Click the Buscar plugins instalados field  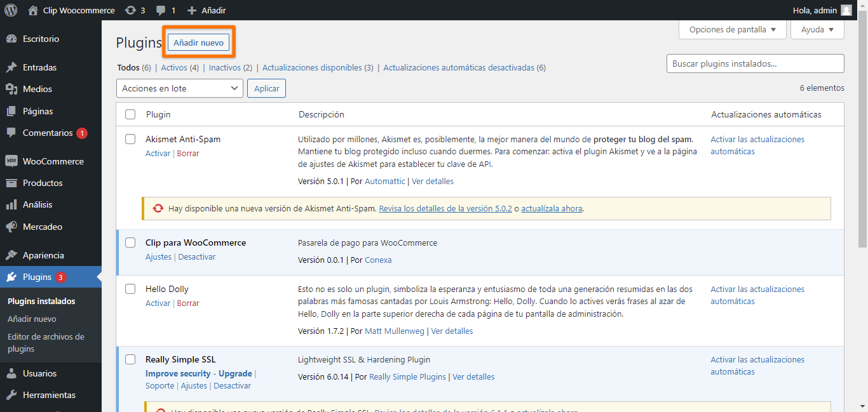coord(756,63)
